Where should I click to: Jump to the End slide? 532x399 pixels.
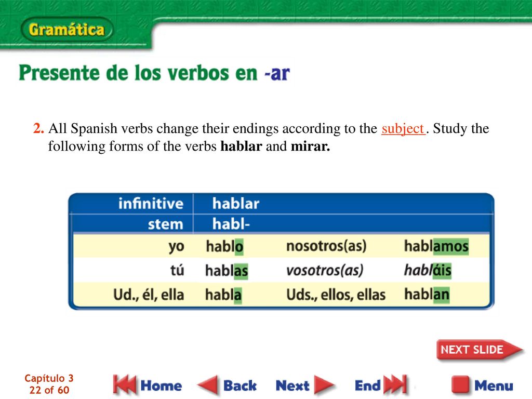coord(367,386)
